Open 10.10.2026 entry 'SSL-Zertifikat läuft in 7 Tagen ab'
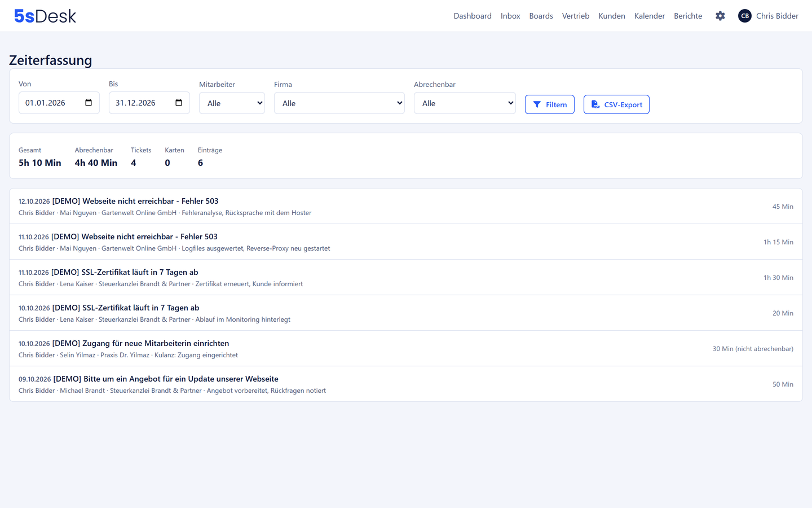This screenshot has height=508, width=812. click(406, 313)
